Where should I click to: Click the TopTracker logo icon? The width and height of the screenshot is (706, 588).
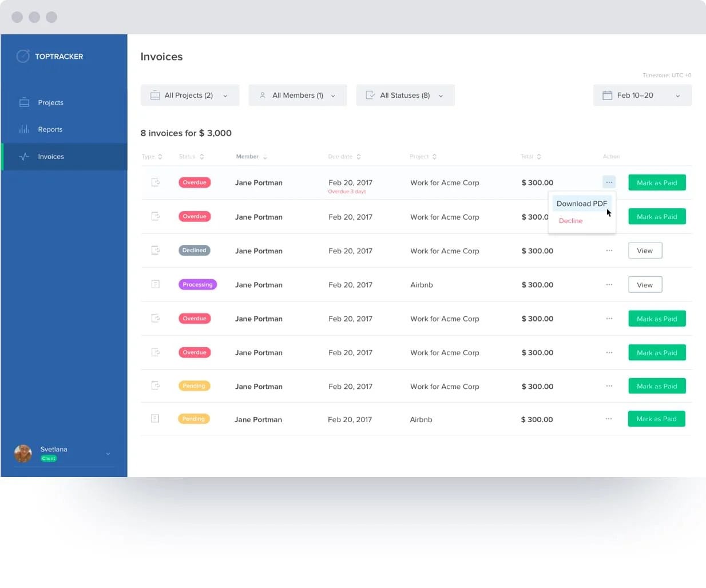click(23, 56)
